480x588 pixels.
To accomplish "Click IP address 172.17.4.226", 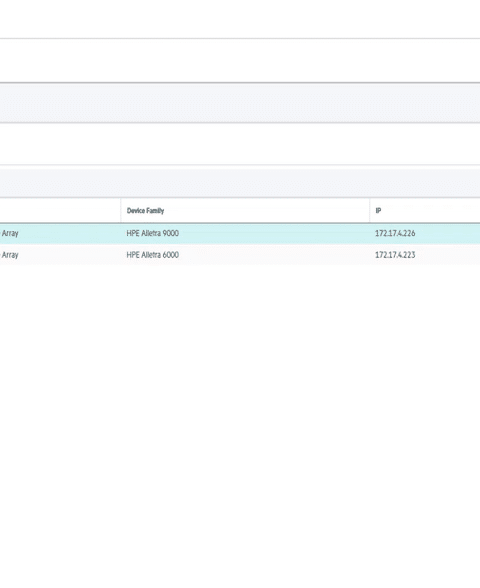I will 395,233.
